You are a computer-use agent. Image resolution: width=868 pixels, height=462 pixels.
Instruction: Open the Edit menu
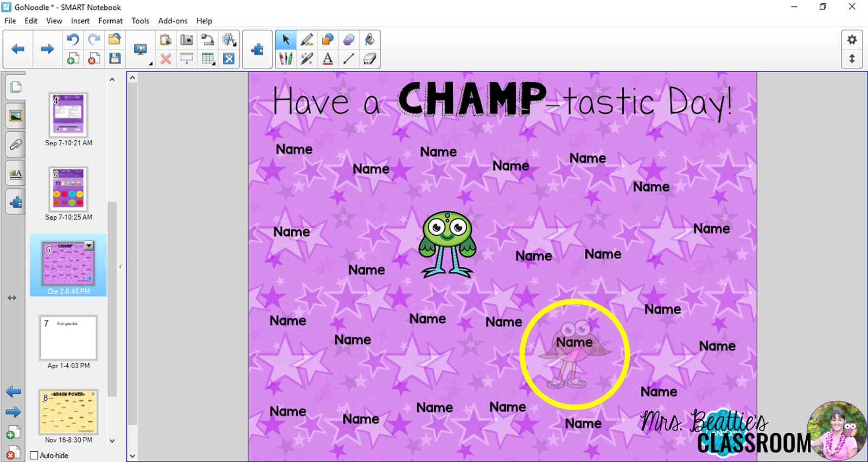[31, 21]
